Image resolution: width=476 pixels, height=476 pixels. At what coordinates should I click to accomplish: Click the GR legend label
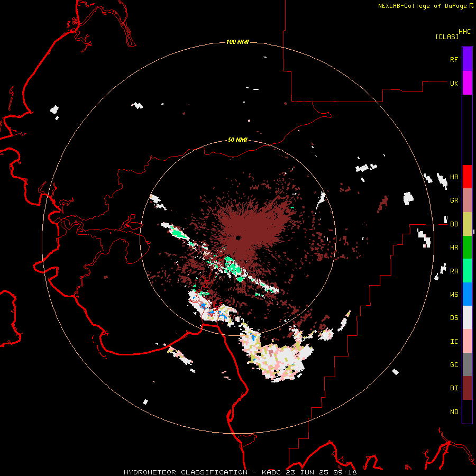(x=454, y=200)
